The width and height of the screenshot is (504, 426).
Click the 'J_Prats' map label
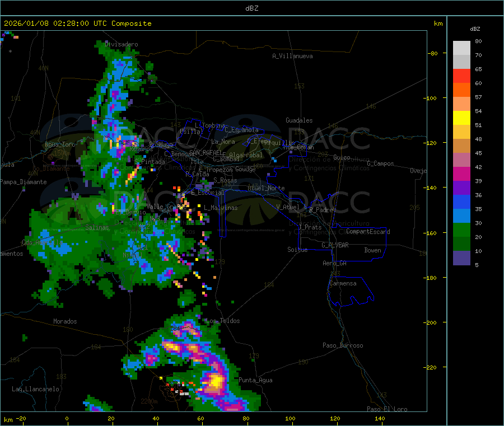point(310,227)
